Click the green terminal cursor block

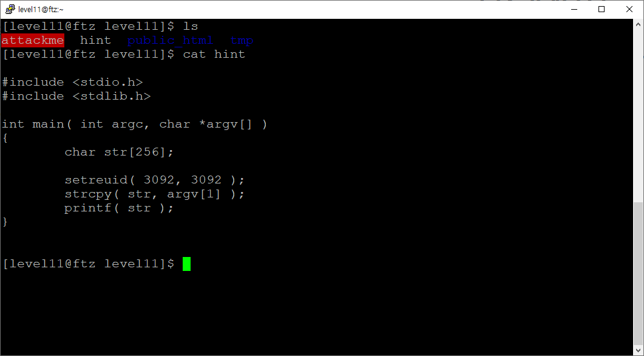tap(186, 264)
